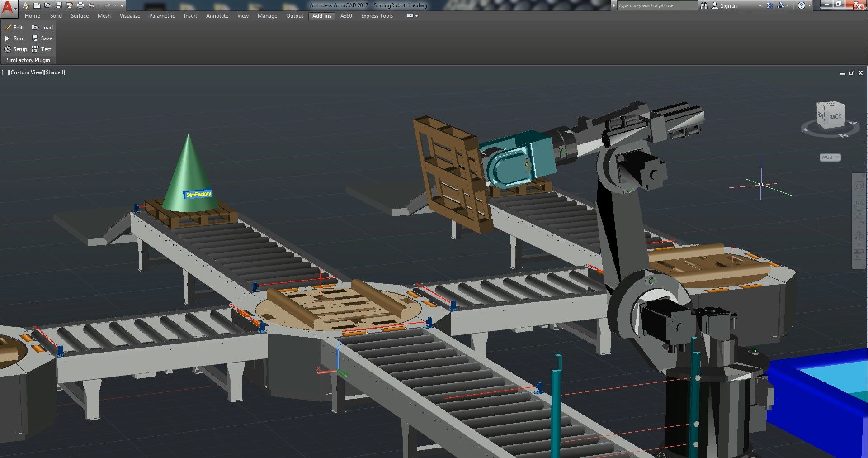868x458 pixels.
Task: Click the Run simulation play icon
Action: click(x=8, y=38)
